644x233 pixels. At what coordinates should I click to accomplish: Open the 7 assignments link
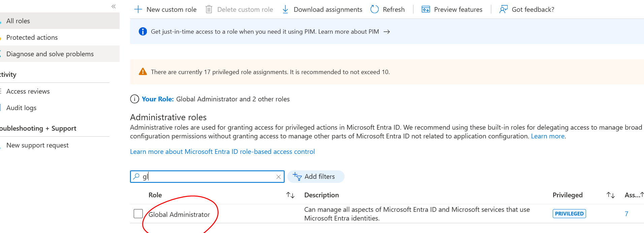[x=626, y=214]
